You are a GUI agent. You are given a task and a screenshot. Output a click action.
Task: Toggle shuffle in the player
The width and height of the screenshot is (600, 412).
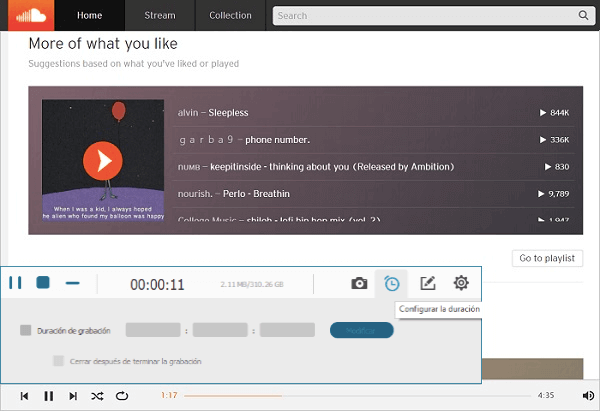point(97,396)
